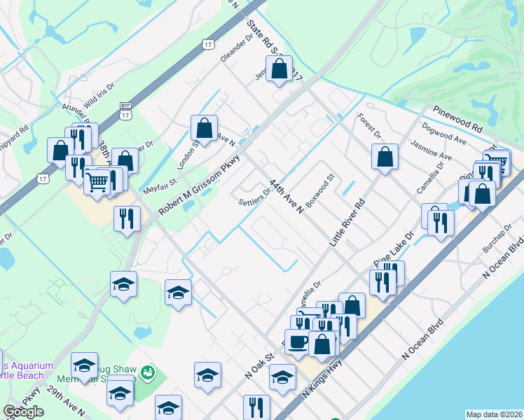This screenshot has width=524, height=420.
Task: Select the shopping bag pin beside London St
Action: (x=204, y=129)
